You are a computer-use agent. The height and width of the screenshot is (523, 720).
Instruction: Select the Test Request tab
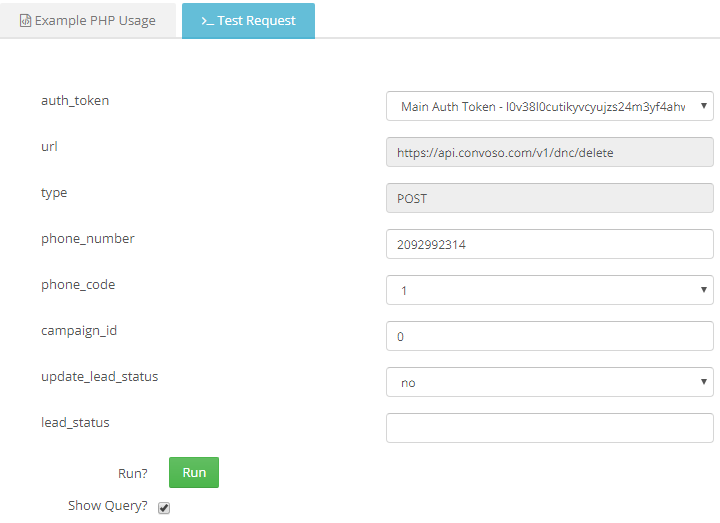tap(248, 21)
